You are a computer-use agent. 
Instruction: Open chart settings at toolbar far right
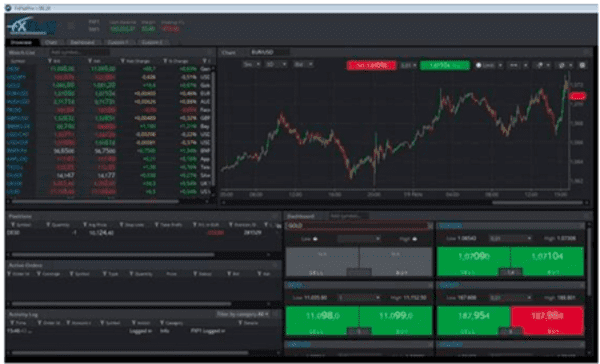[582, 65]
